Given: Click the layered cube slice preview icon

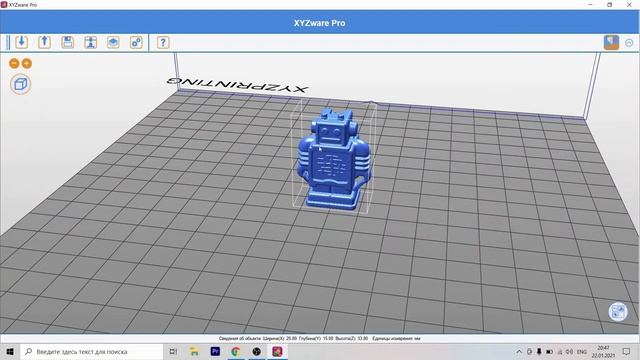Looking at the screenshot, I should click(x=113, y=42).
